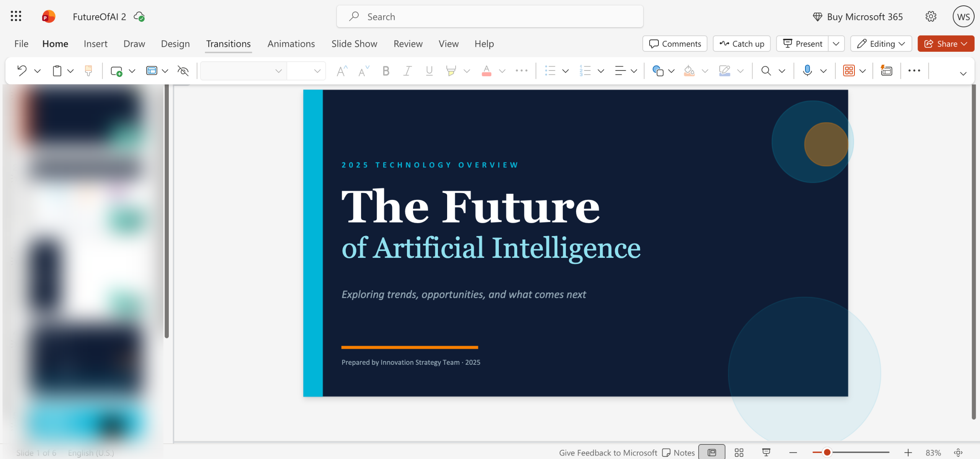Click the zoom slider handle
The width and height of the screenshot is (980, 459).
click(x=827, y=452)
